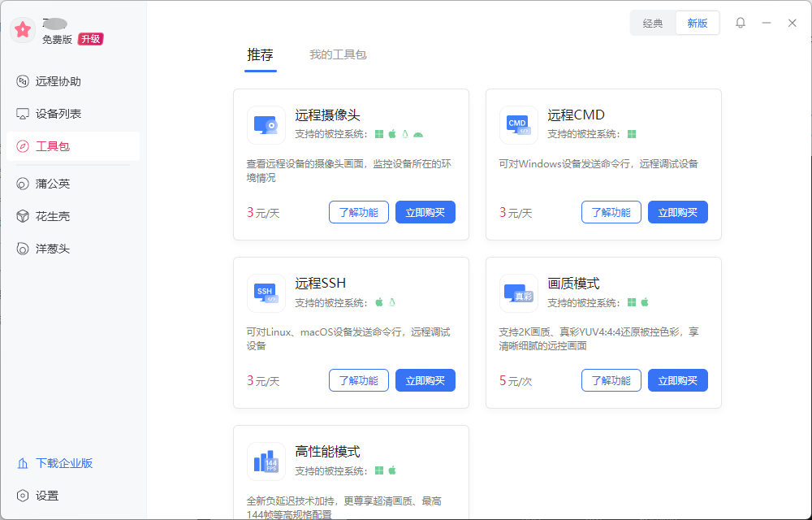Select the 新版 mode option
Image resolution: width=812 pixels, height=520 pixels.
coord(697,23)
